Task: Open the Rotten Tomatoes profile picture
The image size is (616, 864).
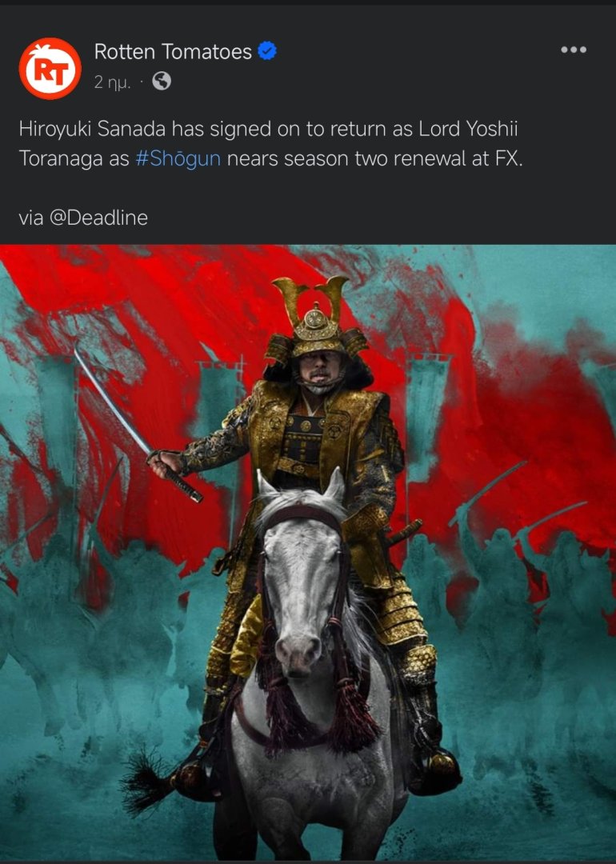Action: pos(50,68)
